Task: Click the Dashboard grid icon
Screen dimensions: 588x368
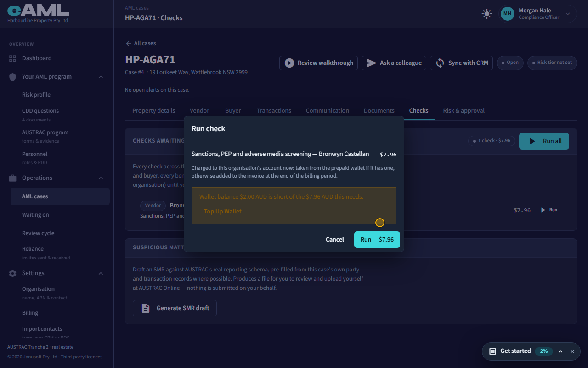Action: (12, 58)
